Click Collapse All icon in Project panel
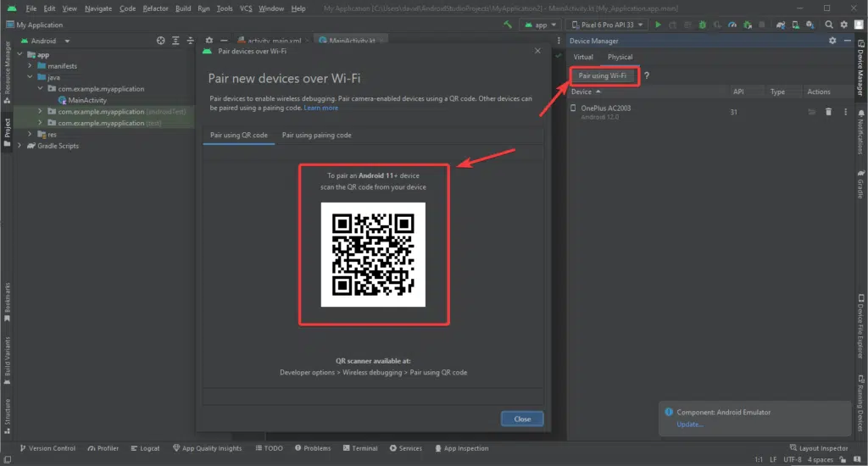Screen dimensions: 868x466 coord(191,41)
